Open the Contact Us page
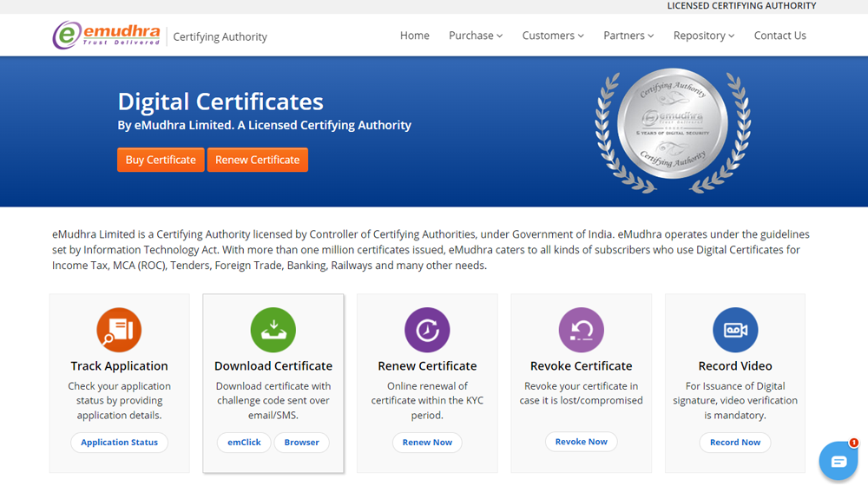The height and width of the screenshot is (486, 868). (779, 36)
